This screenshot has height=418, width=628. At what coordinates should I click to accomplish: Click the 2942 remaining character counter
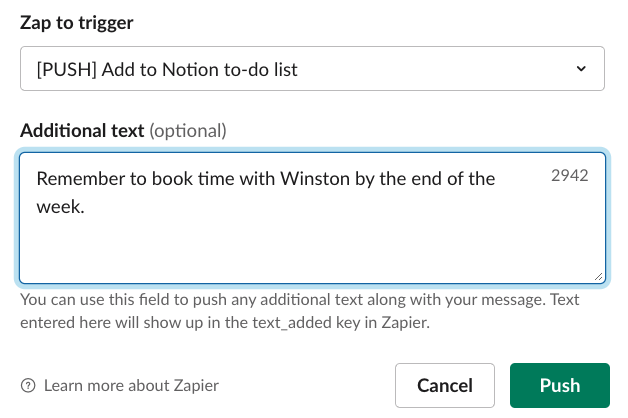click(570, 175)
